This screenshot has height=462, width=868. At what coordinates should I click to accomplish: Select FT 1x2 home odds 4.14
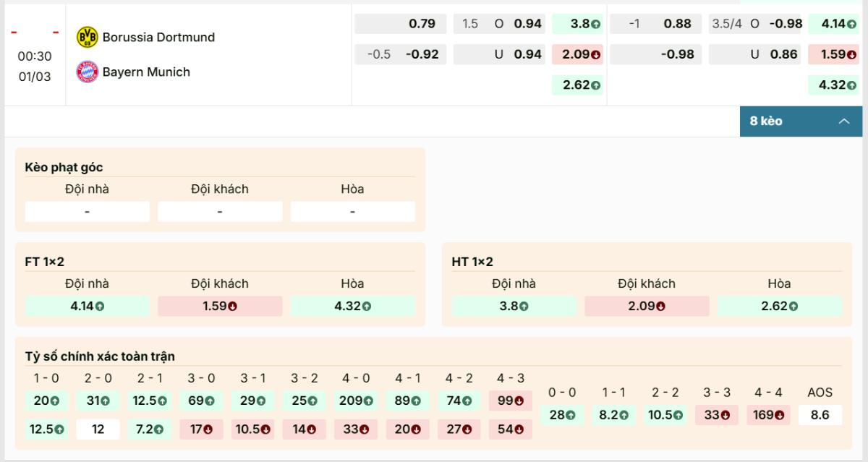(x=87, y=306)
